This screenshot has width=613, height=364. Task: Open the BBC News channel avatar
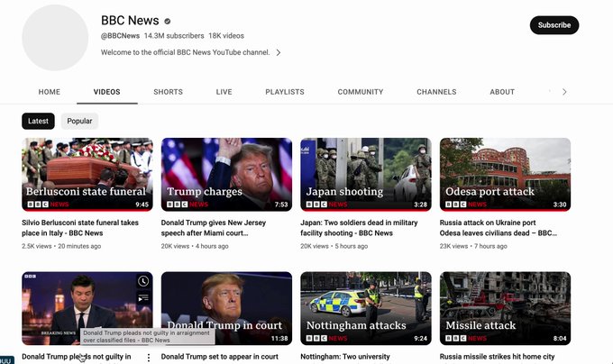[55, 38]
